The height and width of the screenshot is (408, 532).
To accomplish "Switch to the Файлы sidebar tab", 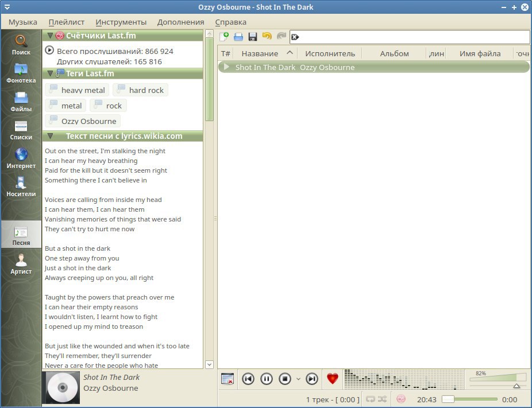I will (x=21, y=102).
